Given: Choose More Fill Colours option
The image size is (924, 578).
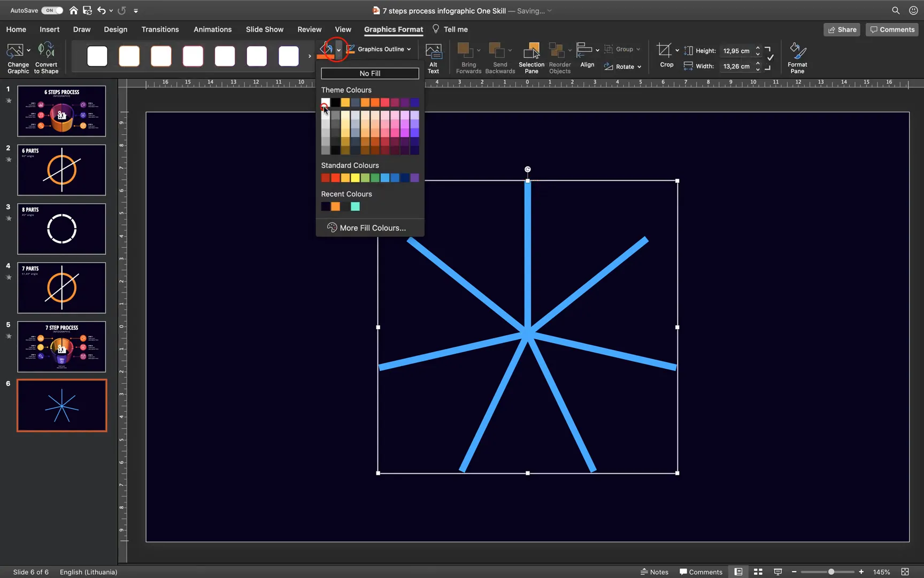Looking at the screenshot, I should (x=369, y=227).
